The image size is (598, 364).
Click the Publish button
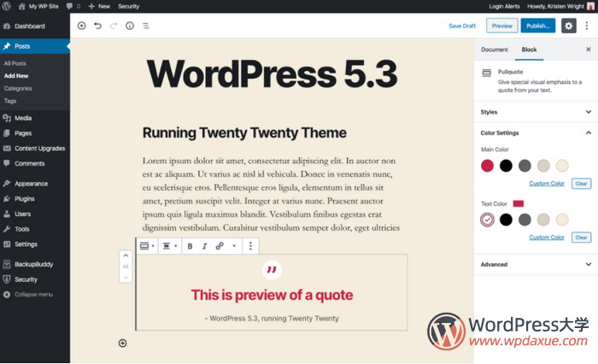537,26
